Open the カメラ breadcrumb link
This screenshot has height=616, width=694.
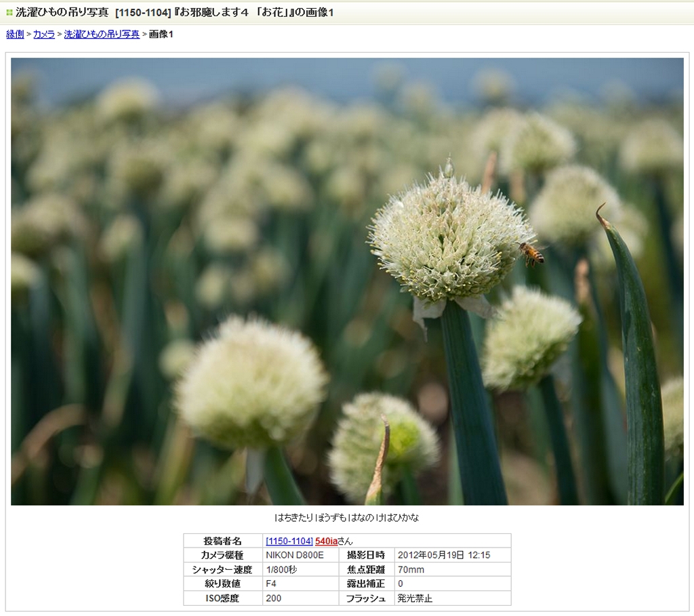tap(44, 34)
